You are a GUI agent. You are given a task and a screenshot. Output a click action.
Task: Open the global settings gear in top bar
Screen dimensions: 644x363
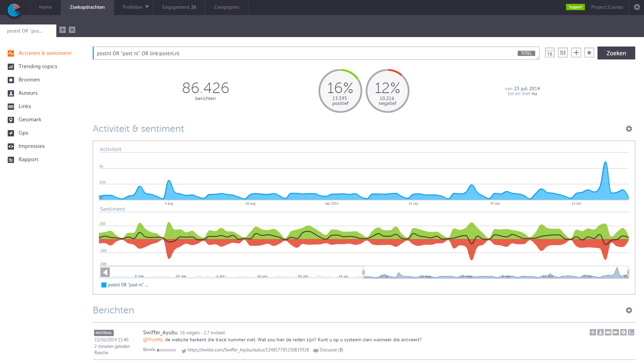(x=637, y=7)
